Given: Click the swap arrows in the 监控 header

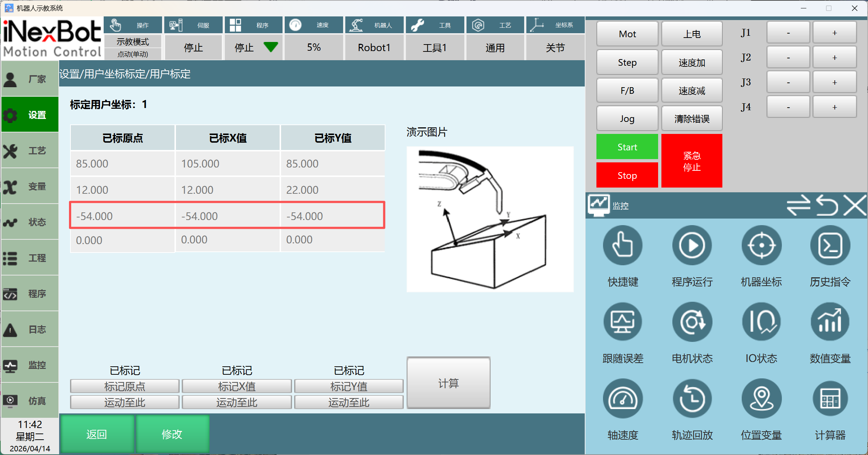Looking at the screenshot, I should (798, 205).
